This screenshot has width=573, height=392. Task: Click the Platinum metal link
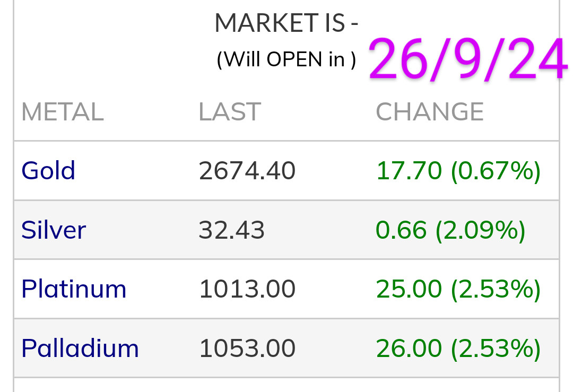point(74,289)
